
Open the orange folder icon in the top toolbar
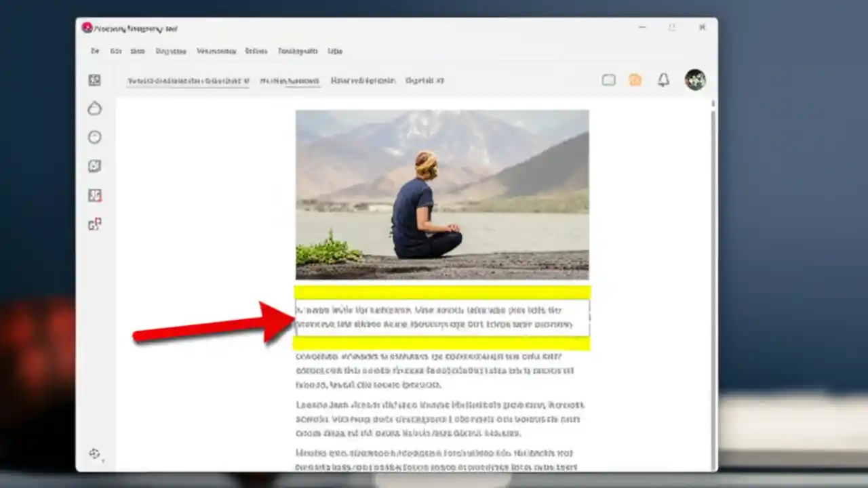[635, 80]
